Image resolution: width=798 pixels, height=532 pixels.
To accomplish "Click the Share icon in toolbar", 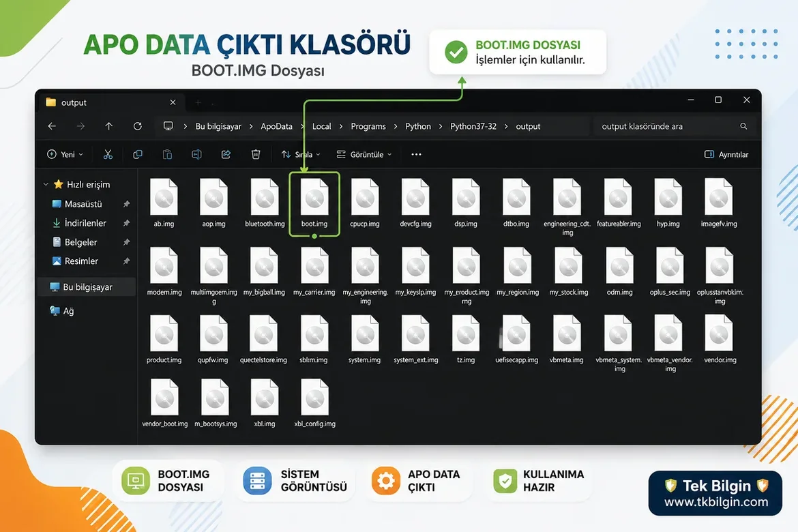I will (x=226, y=154).
